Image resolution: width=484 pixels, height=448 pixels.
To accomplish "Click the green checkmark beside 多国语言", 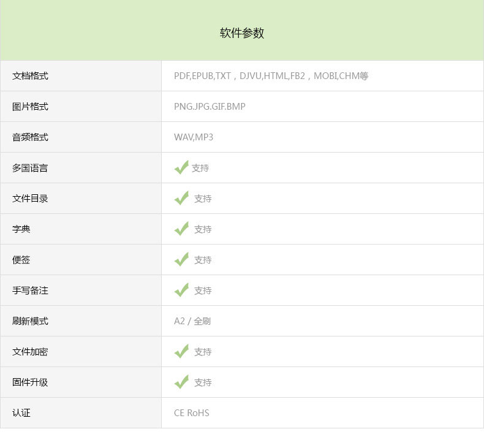I will pos(181,167).
